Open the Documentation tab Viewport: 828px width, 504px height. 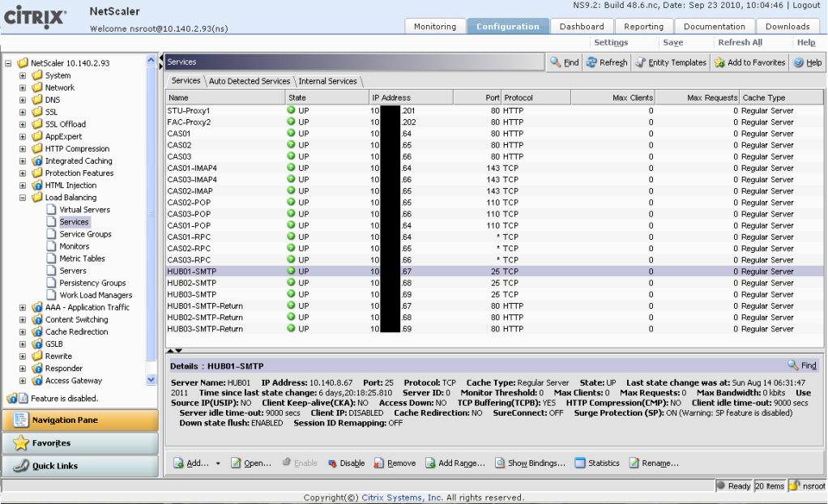[715, 27]
